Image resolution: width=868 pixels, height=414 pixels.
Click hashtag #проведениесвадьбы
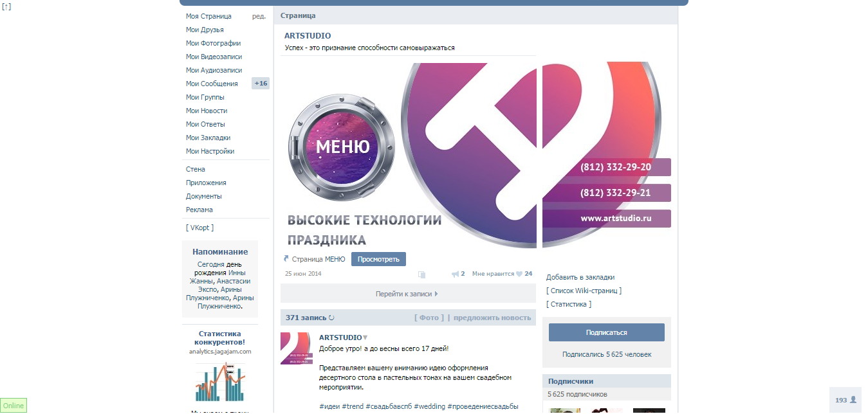(483, 406)
